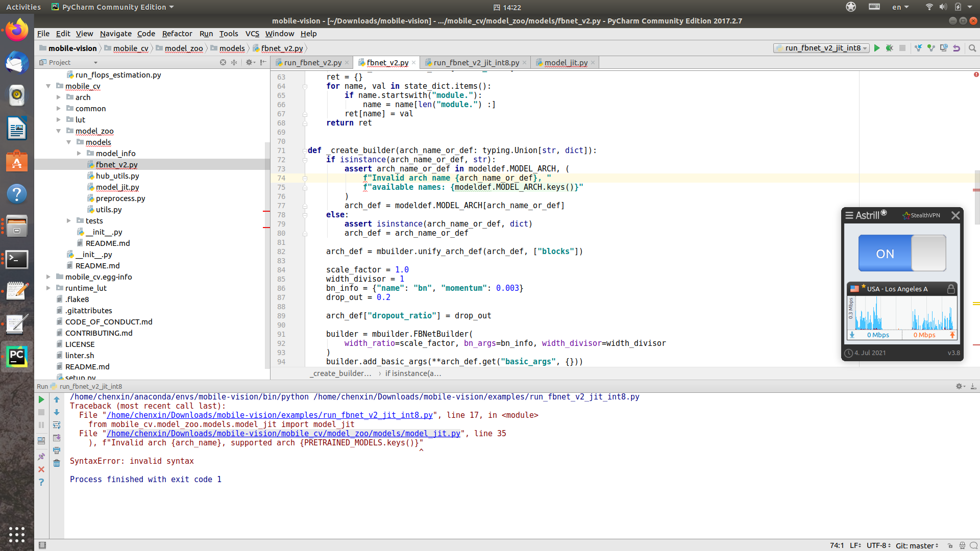
Task: Expand the tests folder
Action: click(69, 221)
